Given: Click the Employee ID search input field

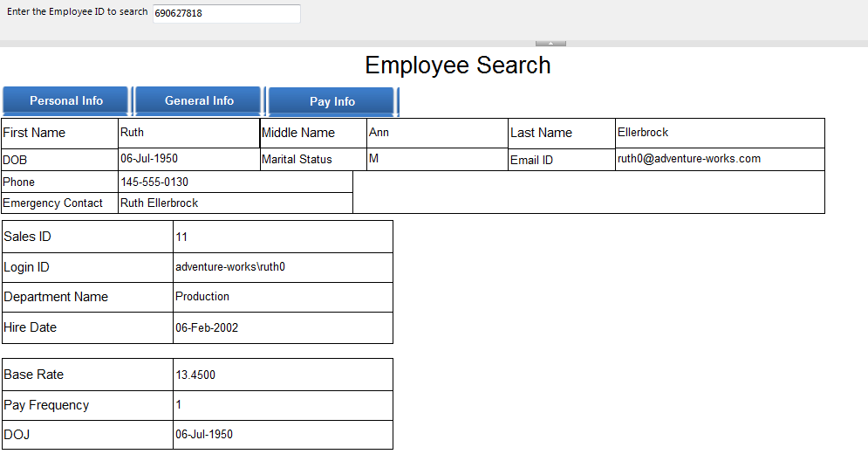Looking at the screenshot, I should coord(227,13).
